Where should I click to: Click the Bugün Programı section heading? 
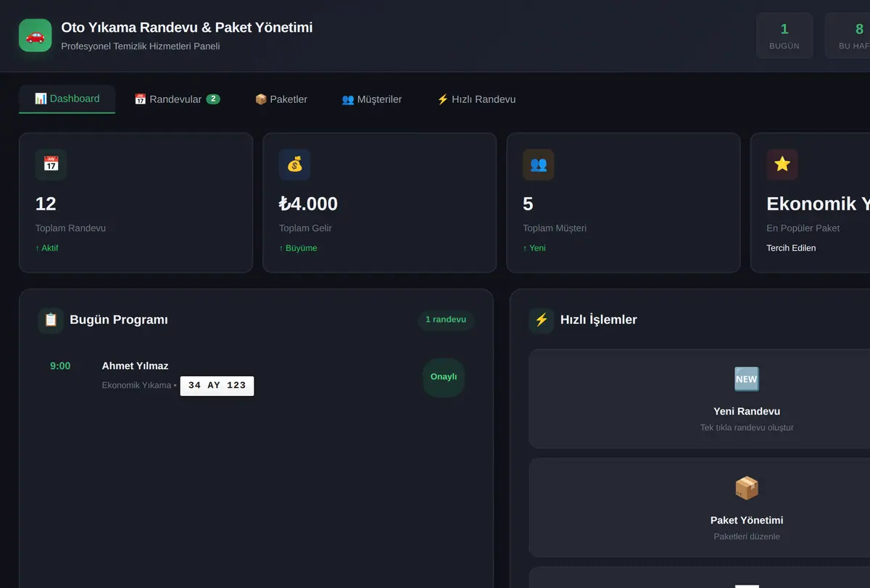point(119,320)
